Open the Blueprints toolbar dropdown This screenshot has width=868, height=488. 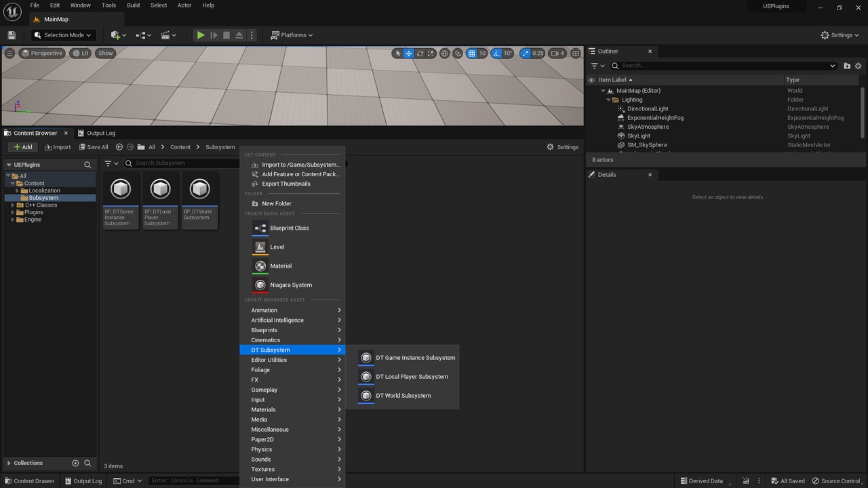(143, 35)
